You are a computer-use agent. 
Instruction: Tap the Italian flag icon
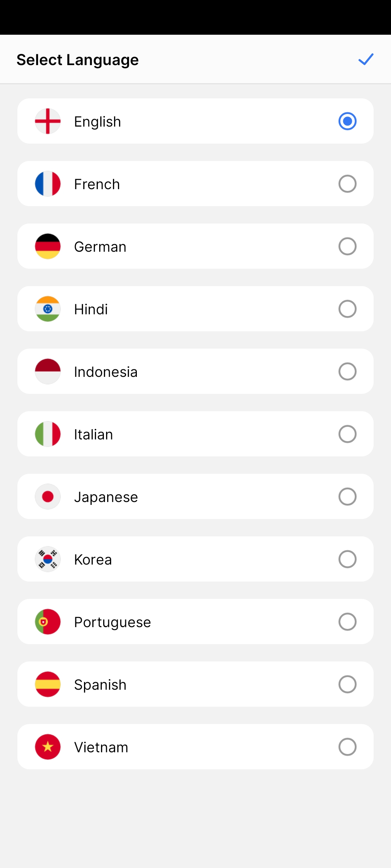(x=48, y=434)
